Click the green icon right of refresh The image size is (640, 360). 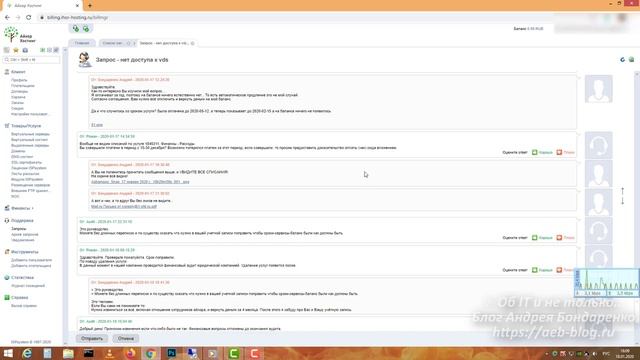coord(631,60)
